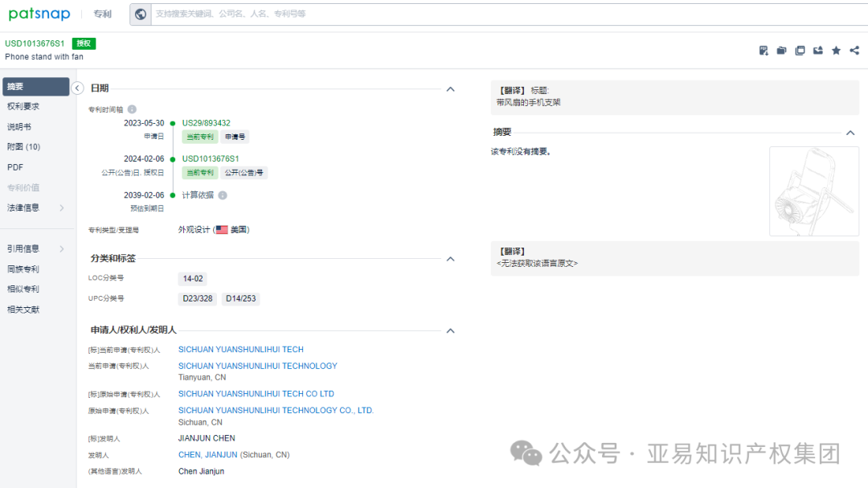Collapse the 分类和标签 section
868x488 pixels.
pos(451,259)
